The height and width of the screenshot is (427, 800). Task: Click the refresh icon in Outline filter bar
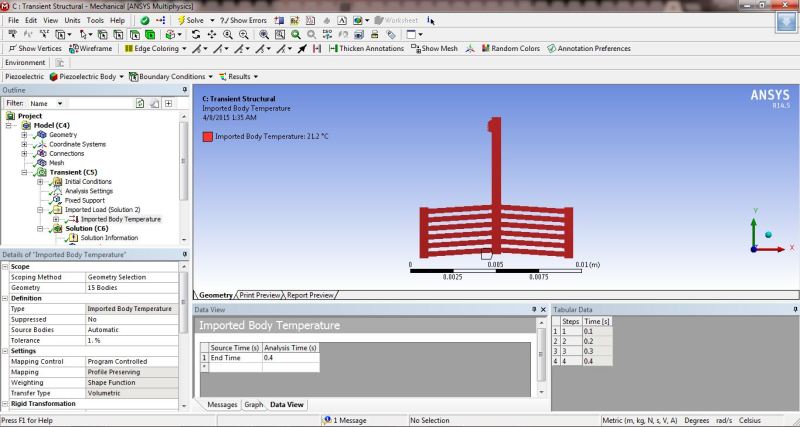tap(140, 103)
